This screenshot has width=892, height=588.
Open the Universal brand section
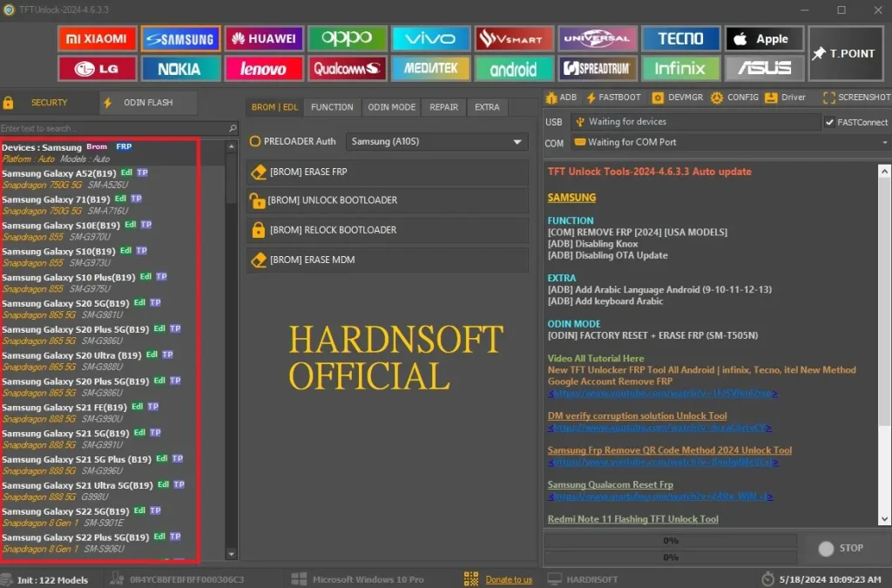pos(597,38)
